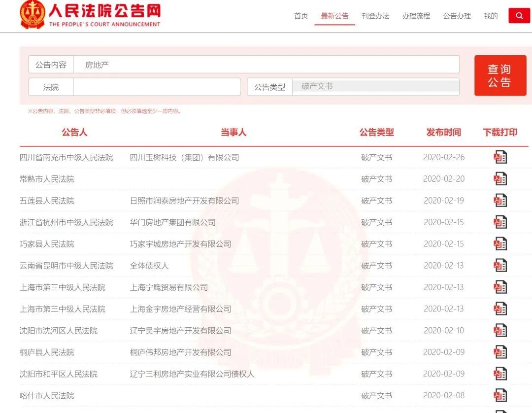Click the date 2020-02-20
Viewport: 532px width, 413px height.
[444, 179]
